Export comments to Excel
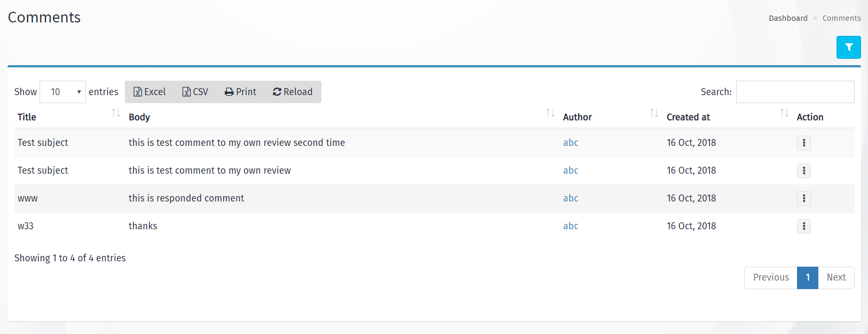This screenshot has height=334, width=868. pos(149,92)
